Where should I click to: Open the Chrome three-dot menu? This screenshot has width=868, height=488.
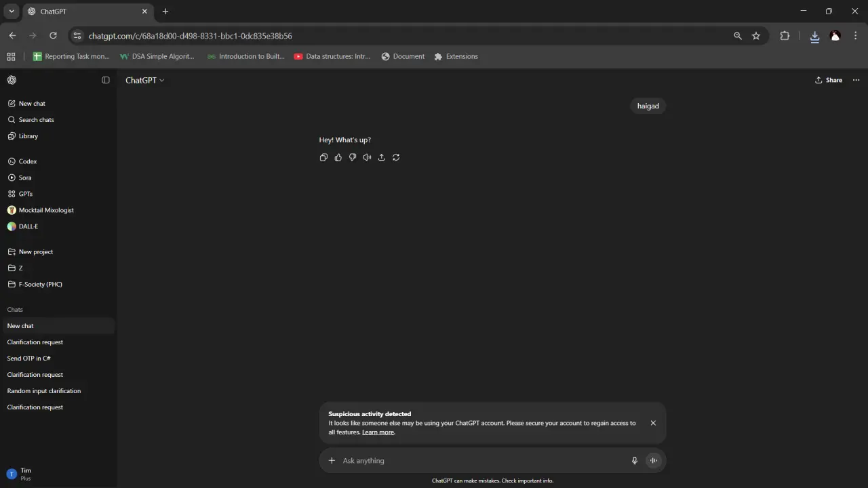pos(856,36)
